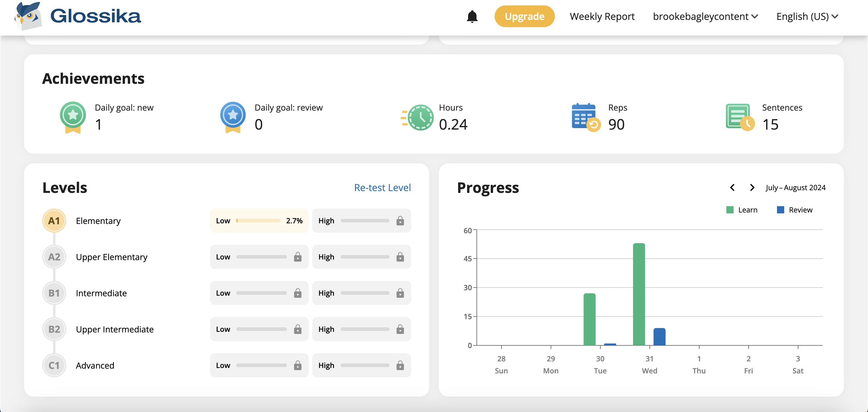Click the Reps calendar icon
This screenshot has height=412, width=868.
pos(585,117)
